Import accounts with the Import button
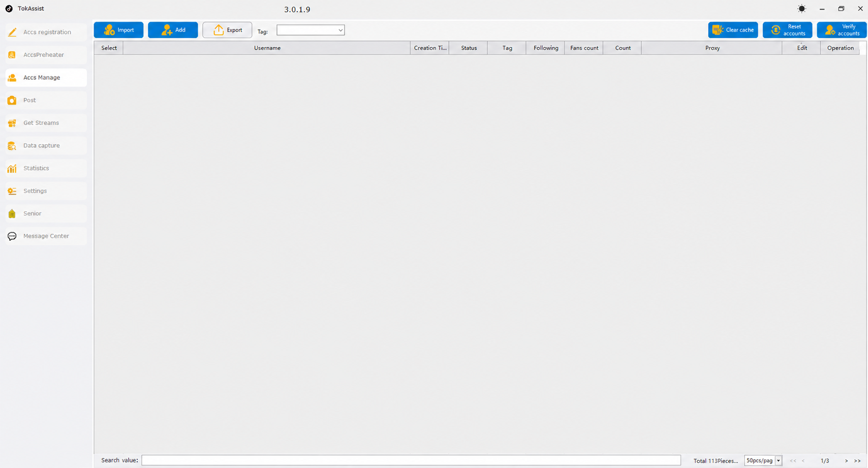This screenshot has width=868, height=468. (x=118, y=30)
